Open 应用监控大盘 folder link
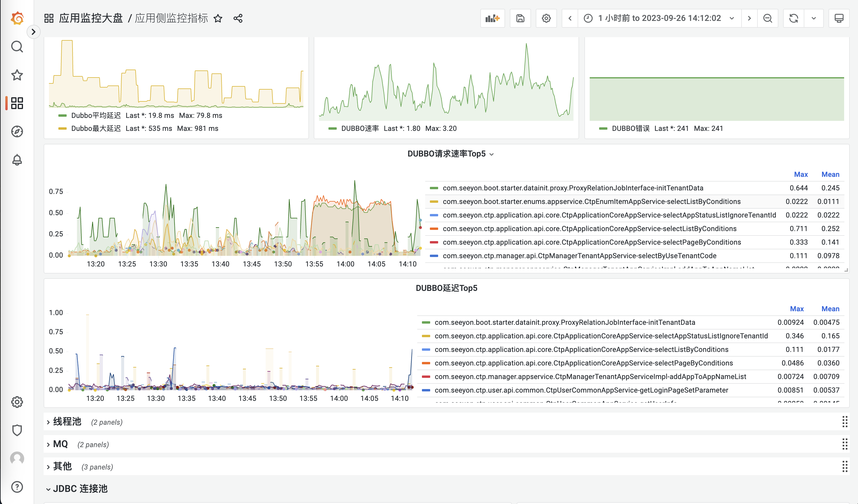Image resolution: width=858 pixels, height=504 pixels. click(x=91, y=18)
